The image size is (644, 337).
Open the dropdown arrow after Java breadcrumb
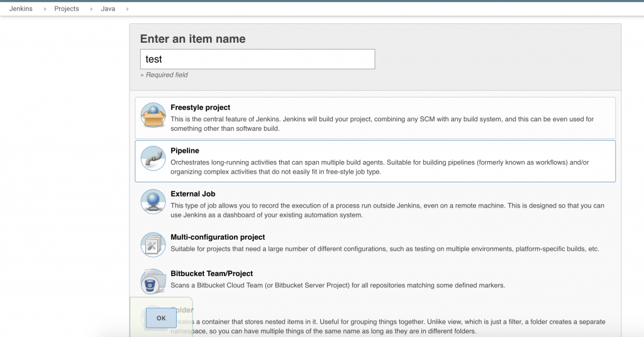[127, 9]
